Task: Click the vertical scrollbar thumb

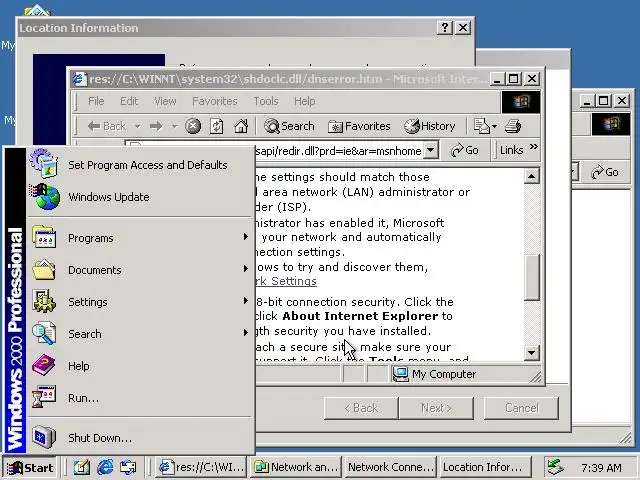Action: (x=531, y=278)
